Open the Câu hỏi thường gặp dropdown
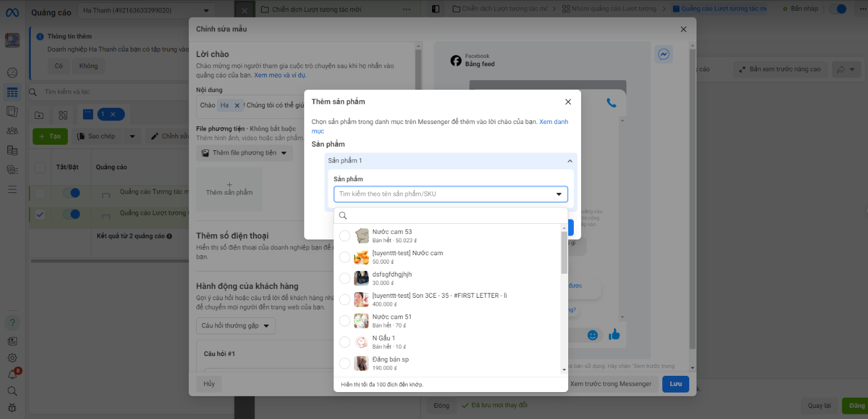This screenshot has width=868, height=419. (235, 326)
